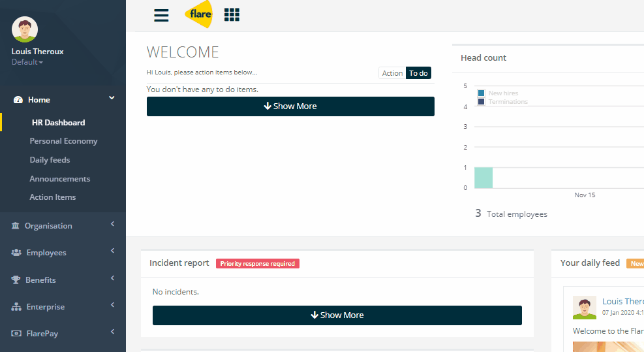
Task: Click the '3 Total employees' text
Action: (x=512, y=214)
